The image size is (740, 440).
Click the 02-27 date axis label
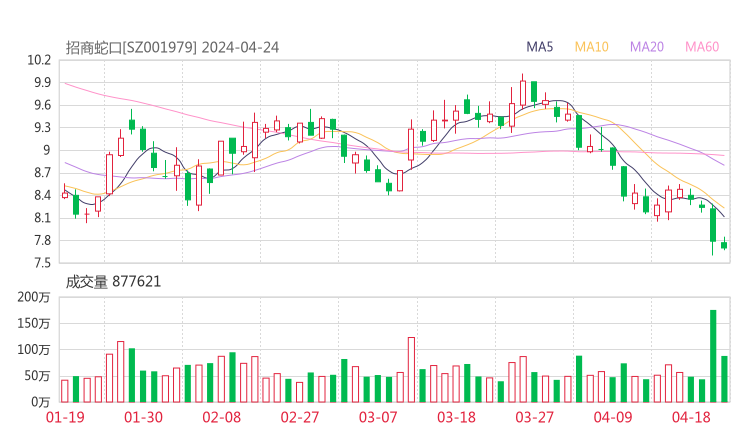click(x=300, y=417)
